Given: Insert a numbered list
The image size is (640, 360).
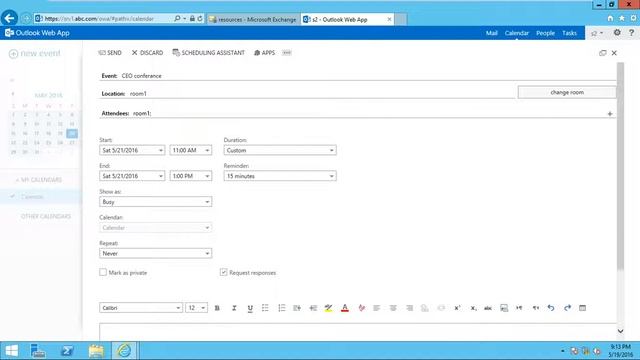Looking at the screenshot, I should [282, 308].
